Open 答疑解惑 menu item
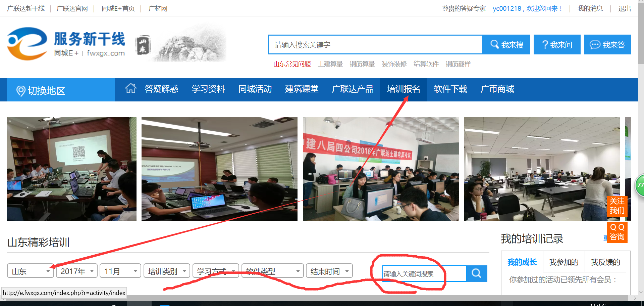The height and width of the screenshot is (306, 644). point(161,89)
